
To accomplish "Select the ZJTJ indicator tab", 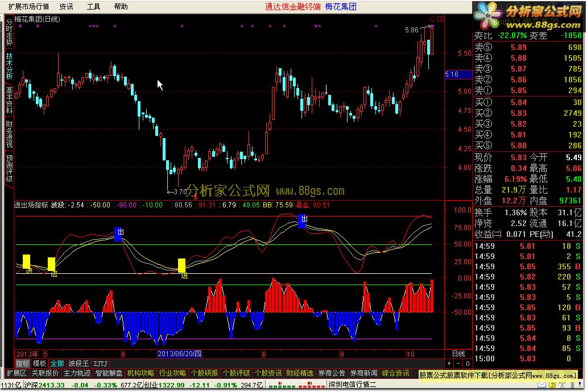I will (x=100, y=364).
